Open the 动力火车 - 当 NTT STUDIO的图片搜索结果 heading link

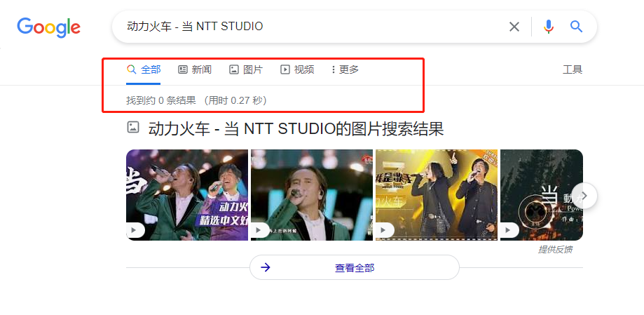pyautogui.click(x=296, y=129)
